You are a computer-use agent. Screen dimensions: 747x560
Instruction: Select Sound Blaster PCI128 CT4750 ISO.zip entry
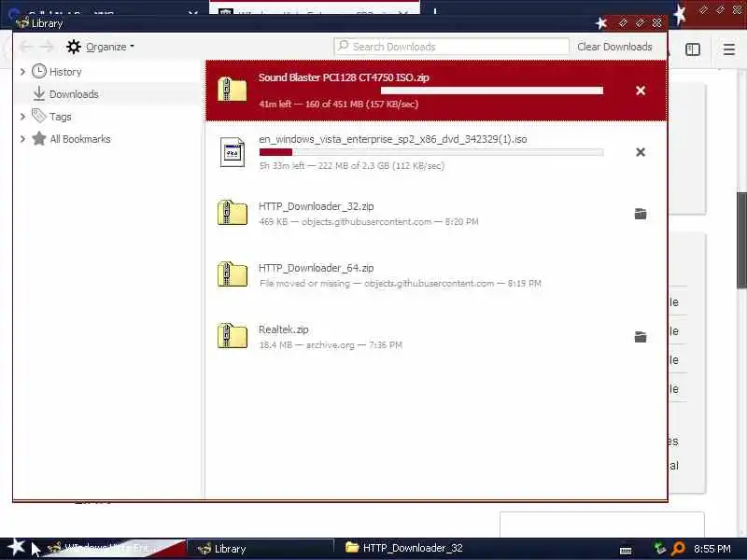[x=436, y=91]
